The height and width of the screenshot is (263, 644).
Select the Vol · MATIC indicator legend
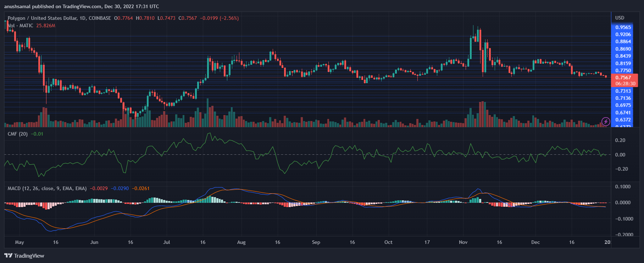pos(21,25)
